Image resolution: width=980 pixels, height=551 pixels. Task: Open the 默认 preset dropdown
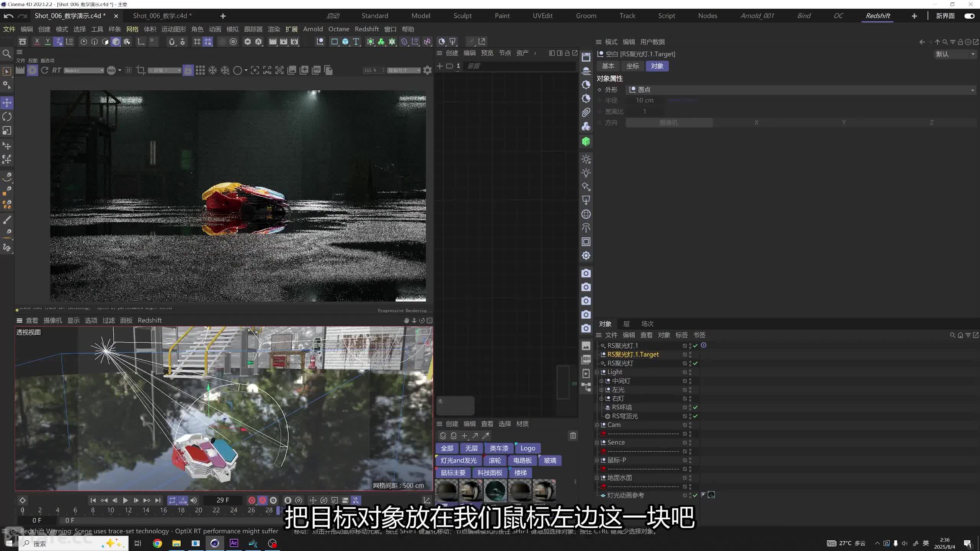tap(955, 54)
